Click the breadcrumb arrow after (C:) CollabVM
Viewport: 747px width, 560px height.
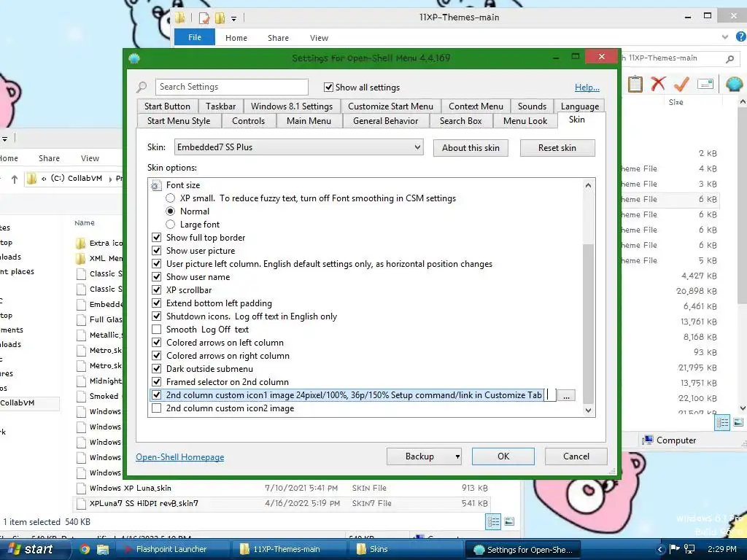[111, 179]
